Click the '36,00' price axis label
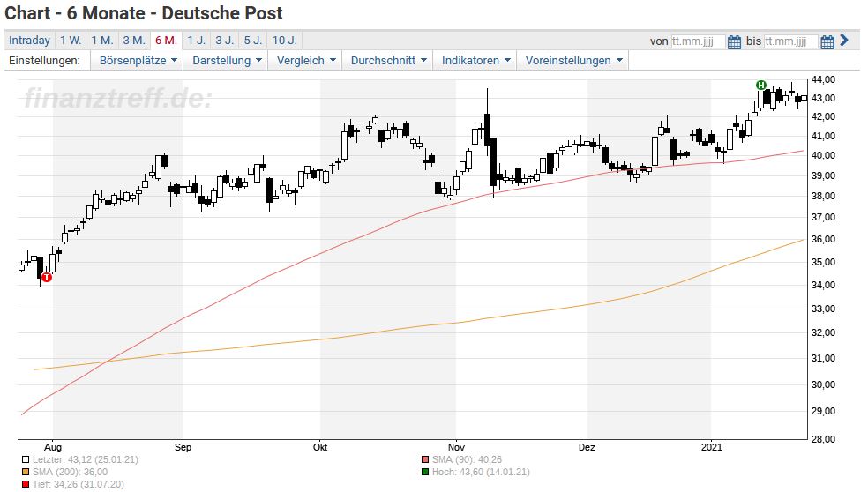Screen dimensions: 868x492 [823, 240]
